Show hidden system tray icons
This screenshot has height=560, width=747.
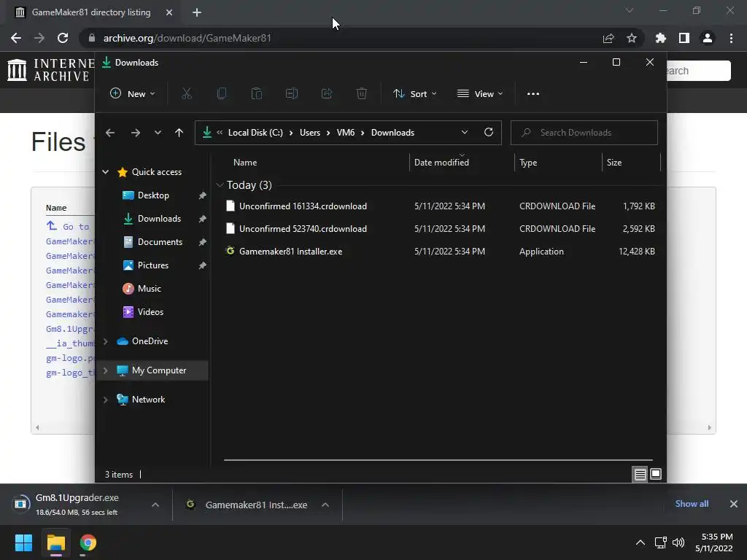coord(640,542)
